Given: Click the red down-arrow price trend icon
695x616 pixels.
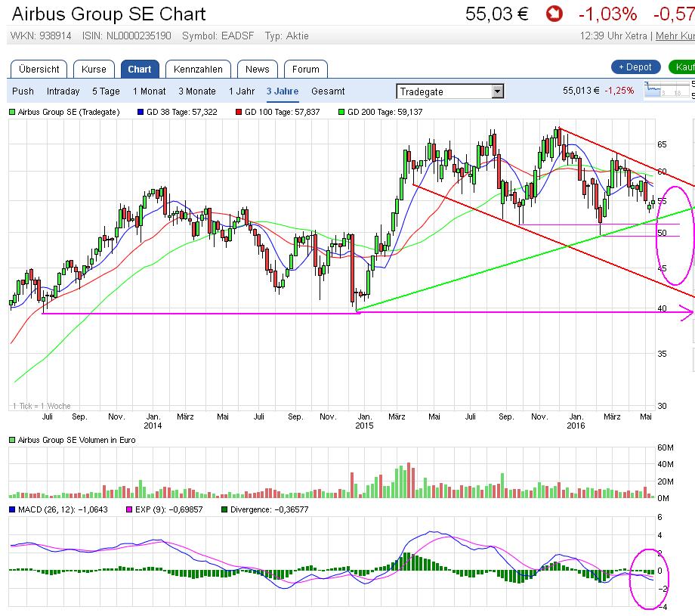Looking at the screenshot, I should (x=555, y=14).
